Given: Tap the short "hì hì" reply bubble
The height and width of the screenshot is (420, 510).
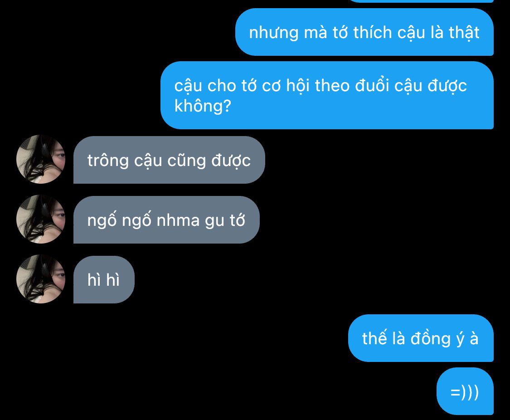Looking at the screenshot, I should click(x=104, y=280).
